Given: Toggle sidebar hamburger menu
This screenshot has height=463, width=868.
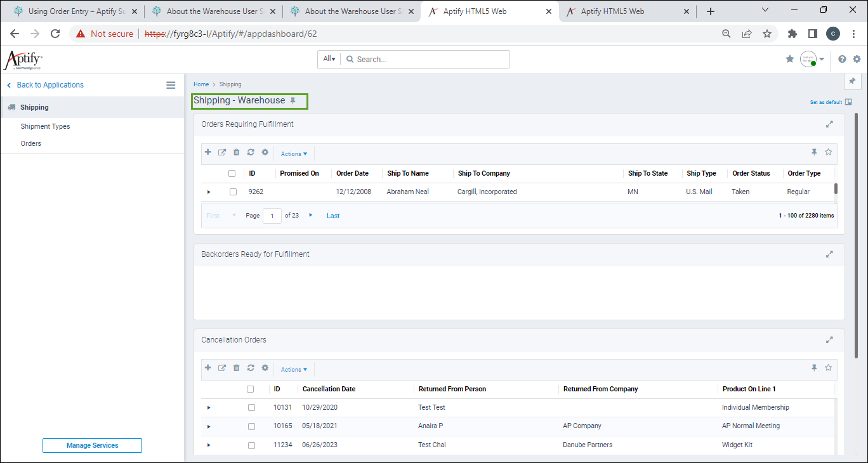Looking at the screenshot, I should click(x=171, y=85).
